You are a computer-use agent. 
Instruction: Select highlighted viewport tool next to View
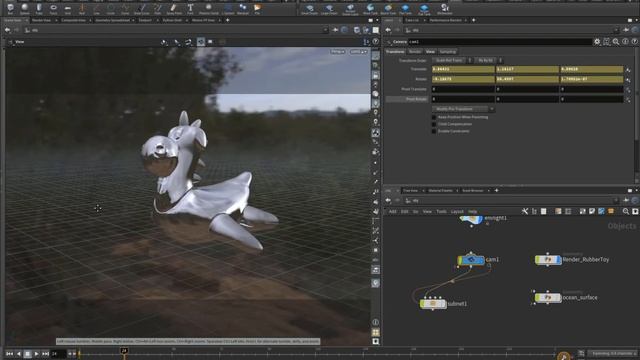click(x=201, y=42)
